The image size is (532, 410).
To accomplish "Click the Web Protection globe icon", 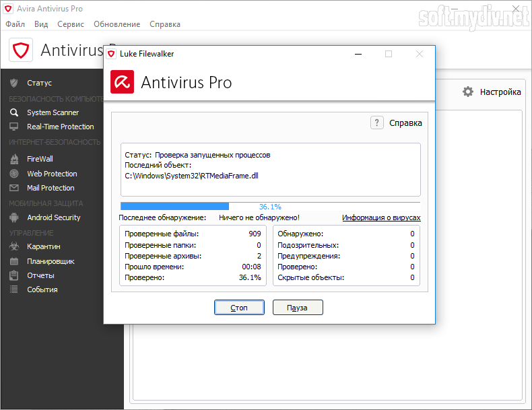I will (14, 174).
